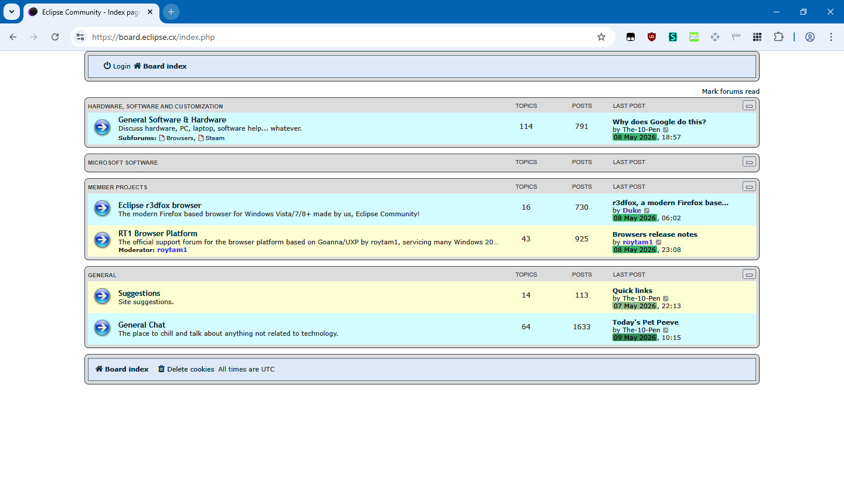Image resolution: width=844 pixels, height=504 pixels.
Task: Click the All times are UTC text
Action: pos(246,369)
